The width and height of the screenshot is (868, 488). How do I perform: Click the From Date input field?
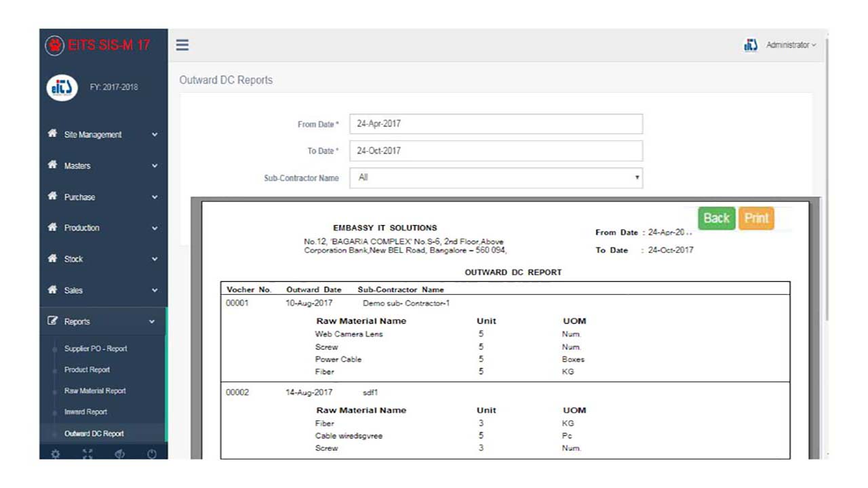[496, 124]
